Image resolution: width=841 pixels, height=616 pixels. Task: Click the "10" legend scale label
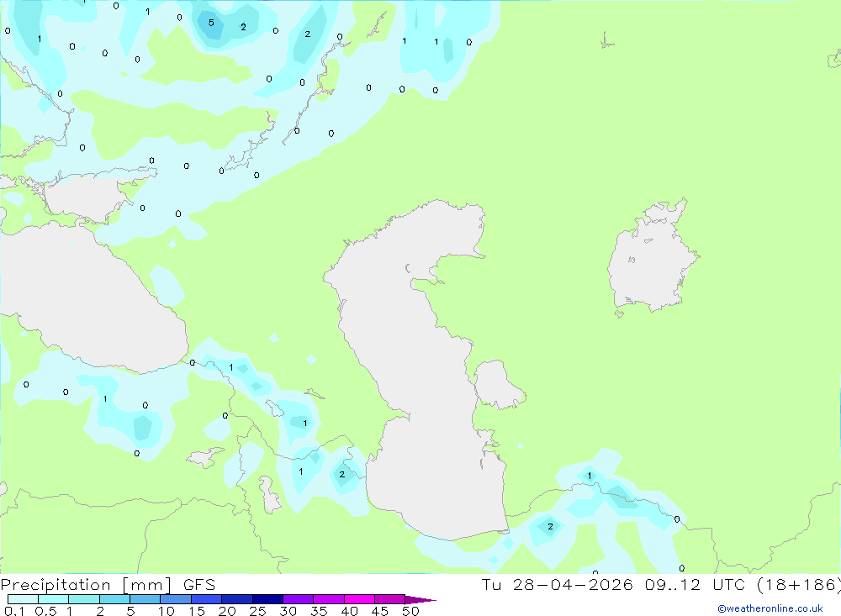(167, 611)
